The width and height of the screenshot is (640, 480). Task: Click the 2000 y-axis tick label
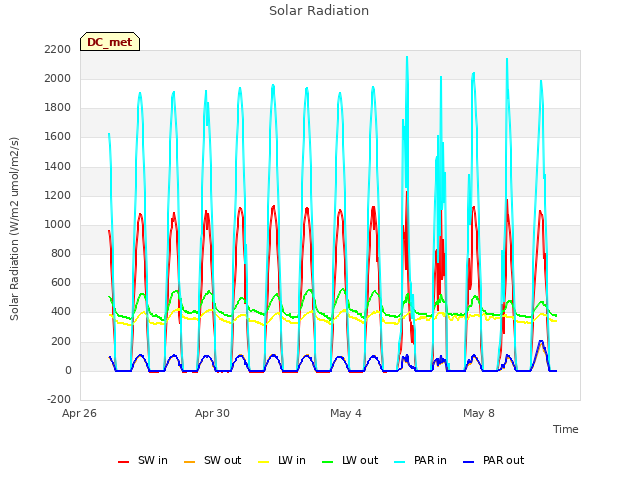pos(58,78)
